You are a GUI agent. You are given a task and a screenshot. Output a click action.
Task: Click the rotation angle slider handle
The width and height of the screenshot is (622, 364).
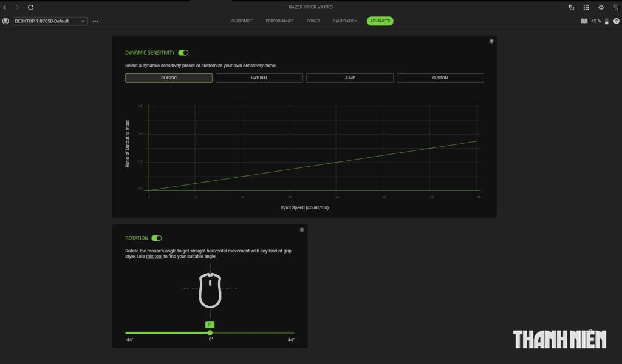click(210, 332)
